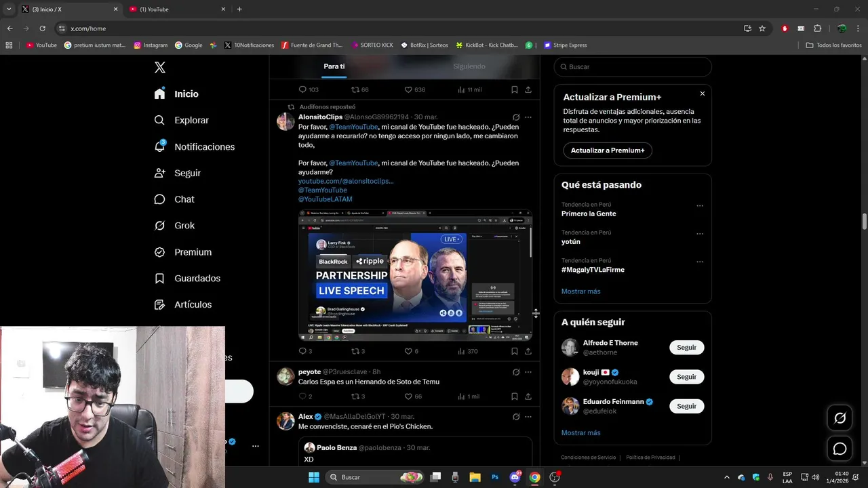This screenshot has width=868, height=488.
Task: Repost the peyote post
Action: tap(355, 396)
